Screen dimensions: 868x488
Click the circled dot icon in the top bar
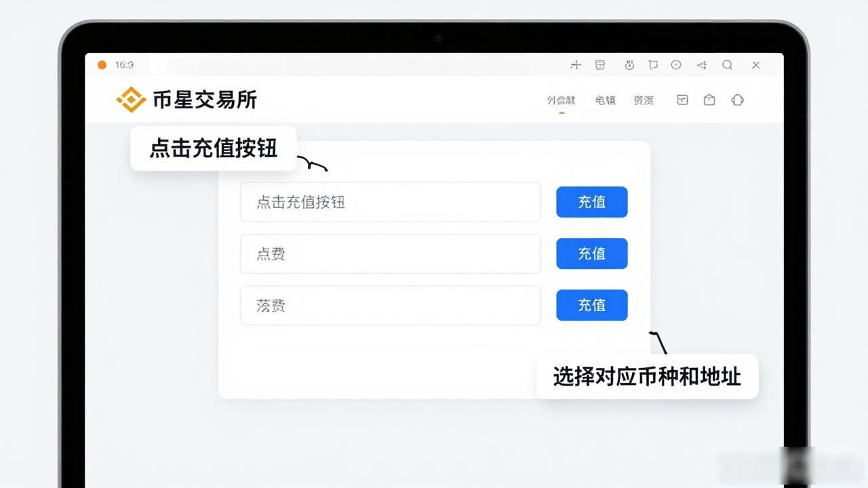(676, 65)
